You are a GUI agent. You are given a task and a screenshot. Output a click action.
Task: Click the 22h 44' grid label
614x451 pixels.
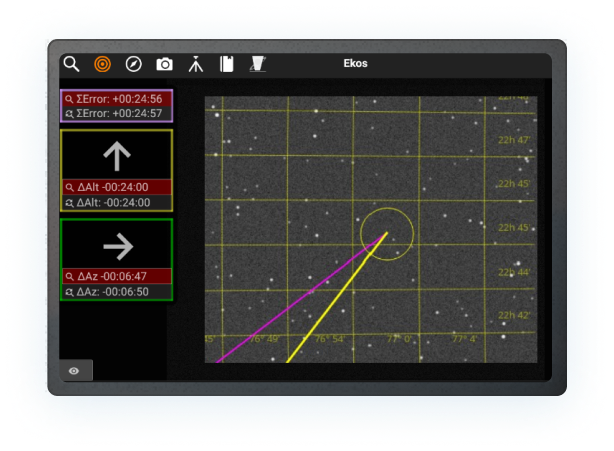514,272
